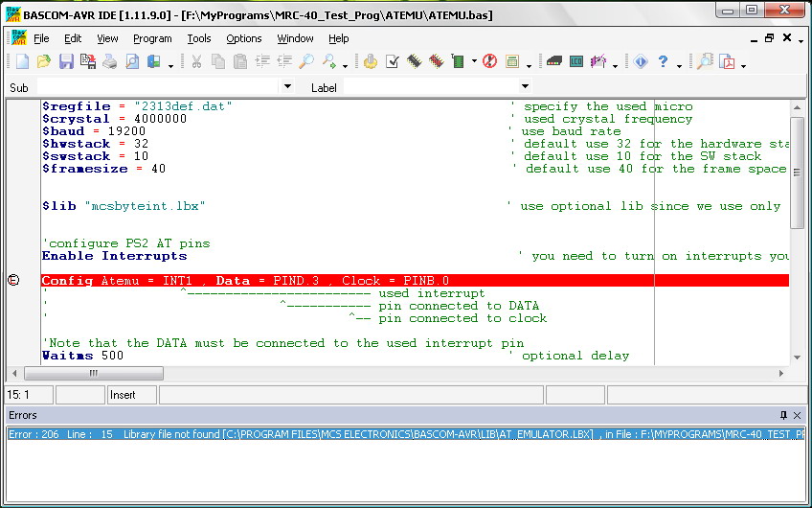This screenshot has height=508, width=812.
Task: Open the dropdown arrow beside the programmer chip icon
Action: coord(474,63)
